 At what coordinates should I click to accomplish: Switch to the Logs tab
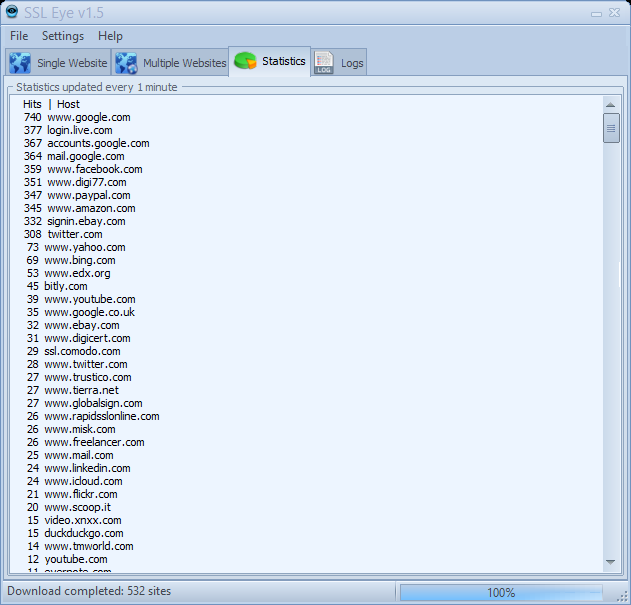coord(339,62)
